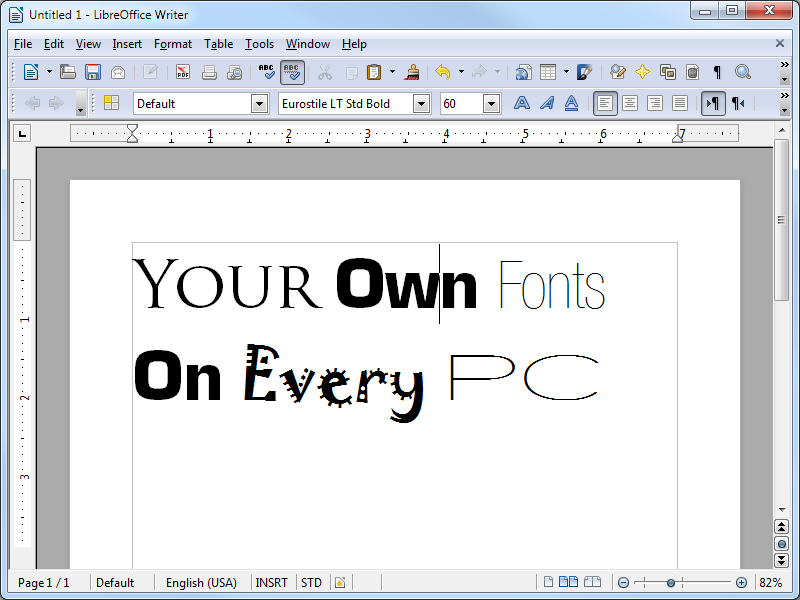Viewport: 800px width, 600px height.
Task: Click the Print icon in toolbar
Action: (x=209, y=72)
